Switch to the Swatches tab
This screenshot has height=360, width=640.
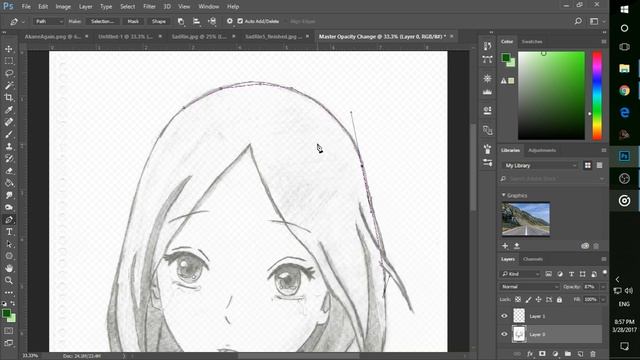532,42
